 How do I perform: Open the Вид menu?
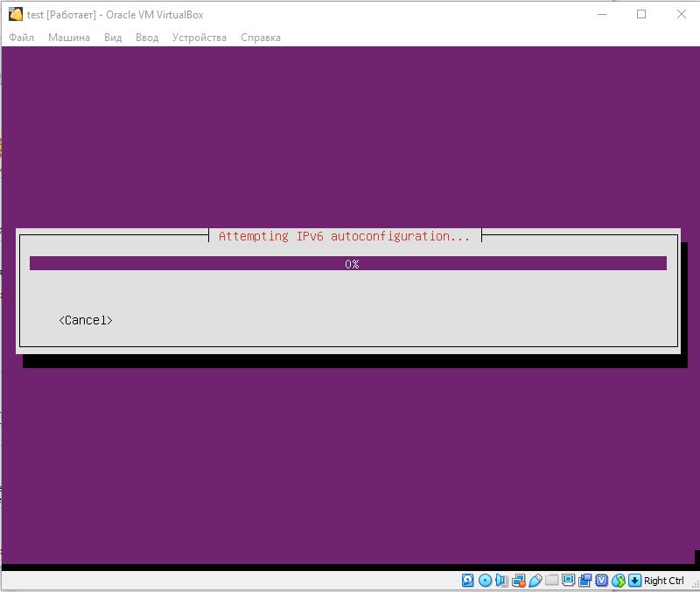click(x=113, y=38)
